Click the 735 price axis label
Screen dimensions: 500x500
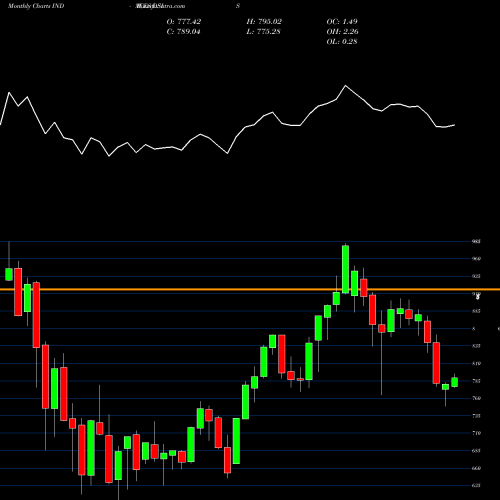[x=476, y=416]
